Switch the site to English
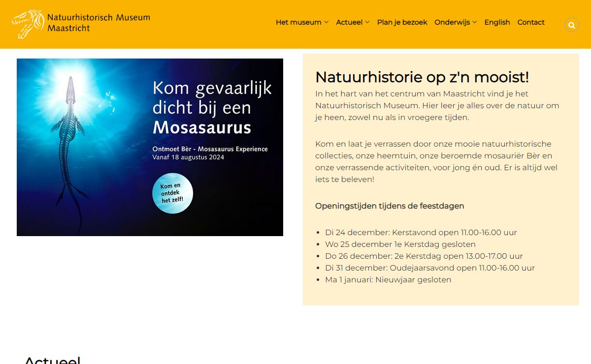Screen dimensions: 591x364 pos(497,22)
